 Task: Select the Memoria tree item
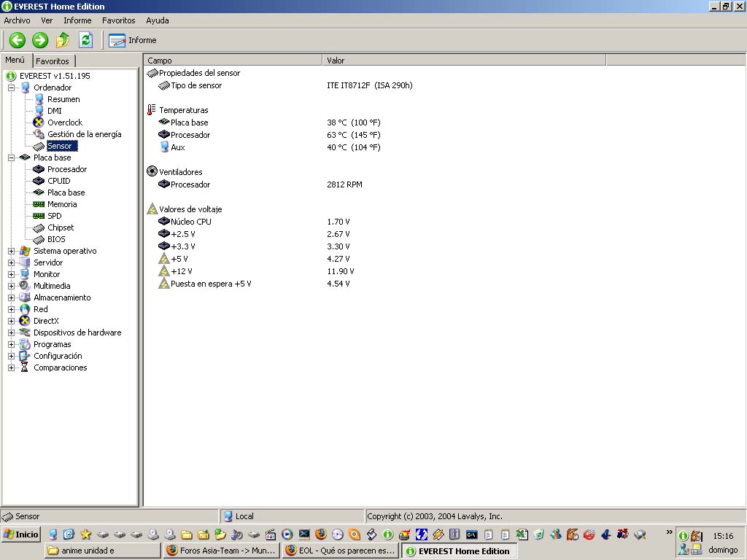tap(62, 204)
